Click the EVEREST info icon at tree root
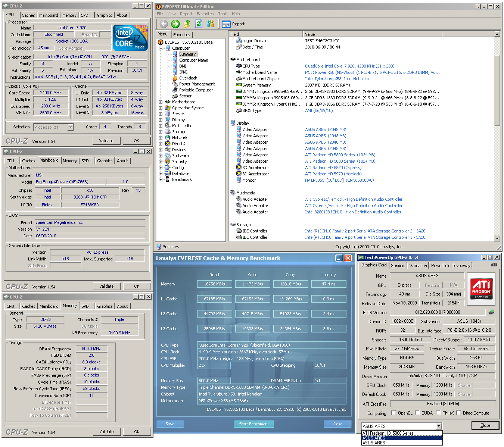Viewport: 504px width, 447px height. 161,42
